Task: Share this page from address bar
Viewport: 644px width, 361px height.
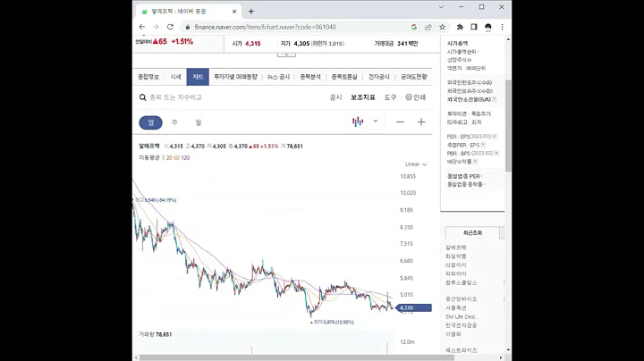Action: tap(428, 27)
